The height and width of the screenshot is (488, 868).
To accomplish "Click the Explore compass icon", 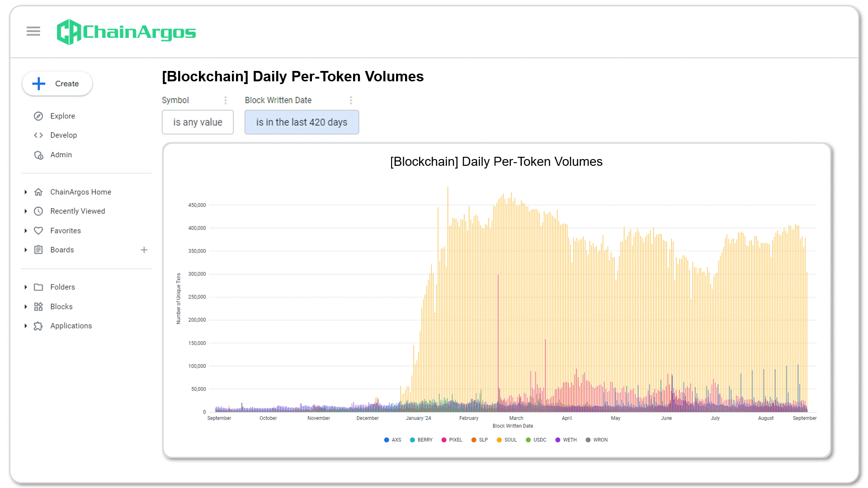I will [x=38, y=116].
